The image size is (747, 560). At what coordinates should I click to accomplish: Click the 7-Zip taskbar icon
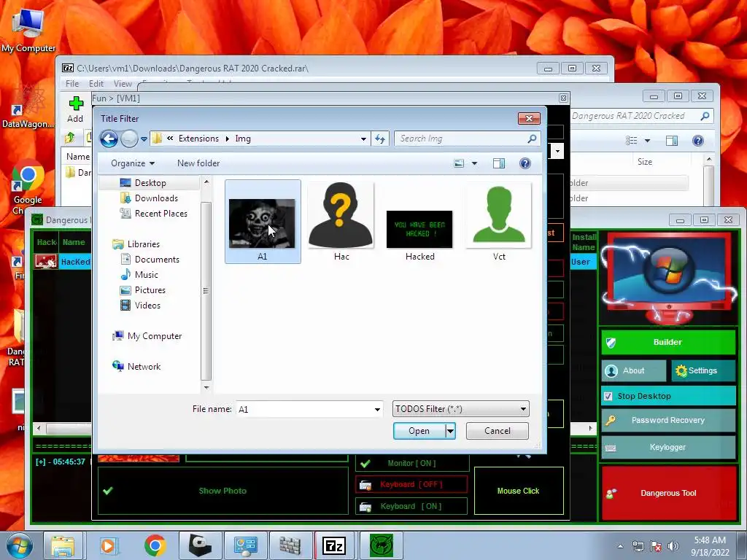click(x=334, y=545)
